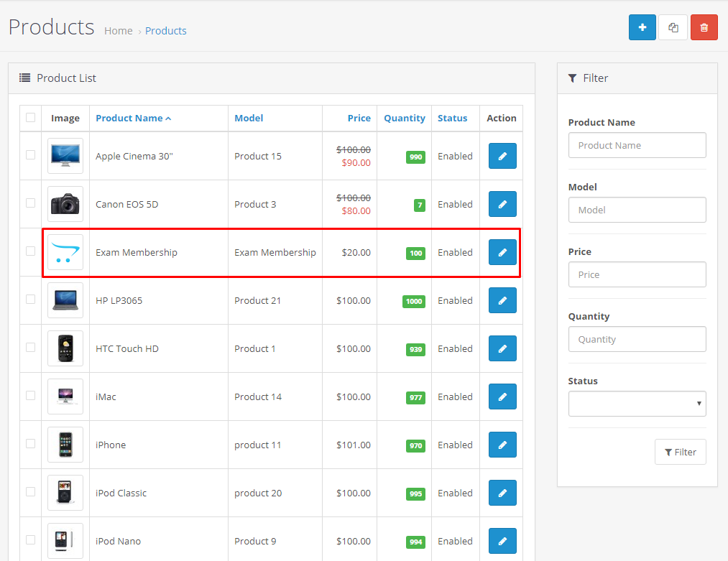Check the HP LP3065 row checkbox
Viewport: 728px width, 561px height.
coord(31,300)
